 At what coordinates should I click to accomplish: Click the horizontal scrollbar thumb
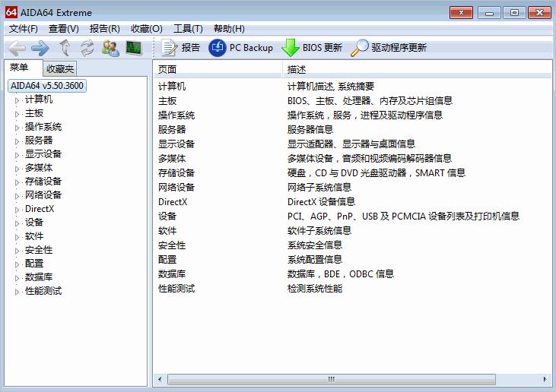point(332,379)
